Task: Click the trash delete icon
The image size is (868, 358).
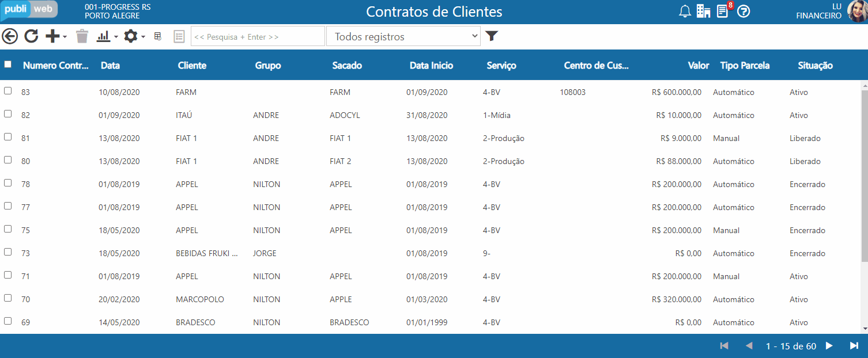Action: click(x=82, y=36)
